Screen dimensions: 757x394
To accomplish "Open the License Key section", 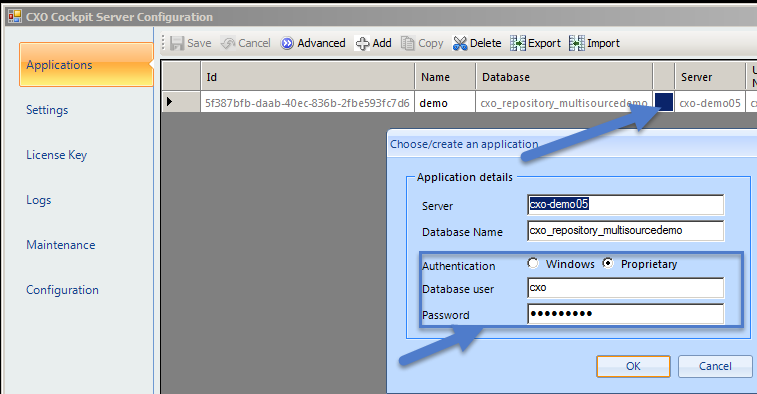I will tap(56, 155).
